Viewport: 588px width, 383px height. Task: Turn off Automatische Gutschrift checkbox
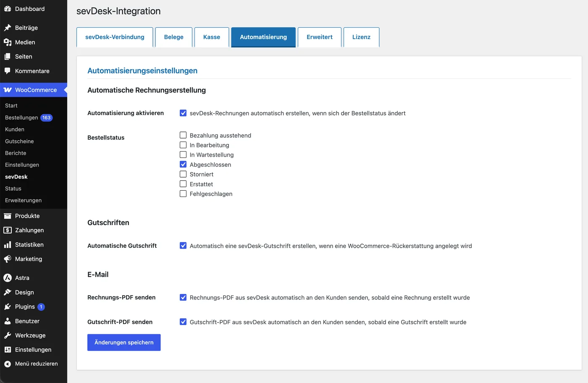click(x=183, y=246)
